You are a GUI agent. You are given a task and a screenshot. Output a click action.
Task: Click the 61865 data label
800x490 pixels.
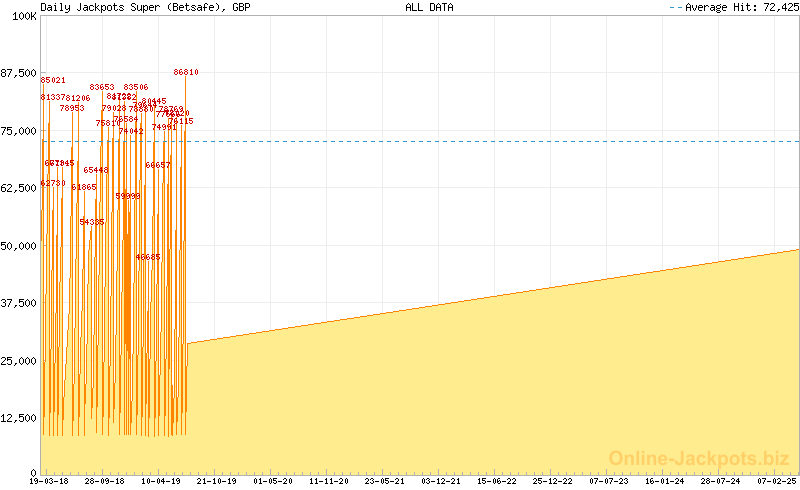point(84,187)
